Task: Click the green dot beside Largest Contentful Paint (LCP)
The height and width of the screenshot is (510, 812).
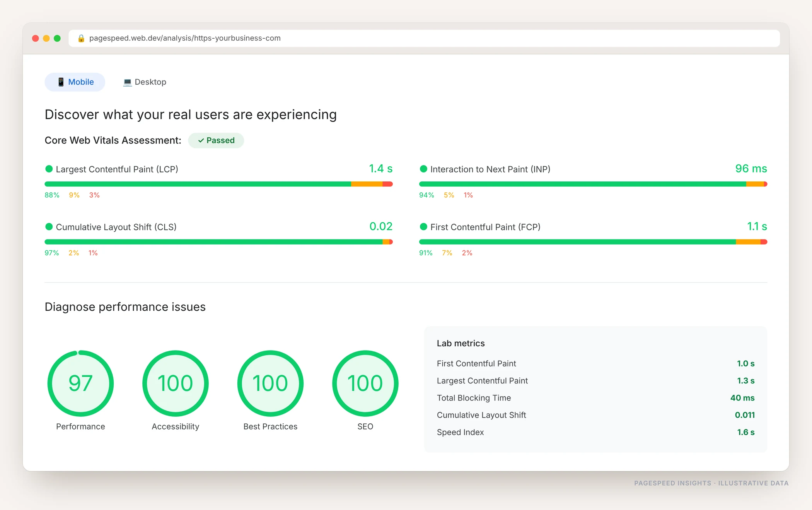Action: click(x=49, y=169)
